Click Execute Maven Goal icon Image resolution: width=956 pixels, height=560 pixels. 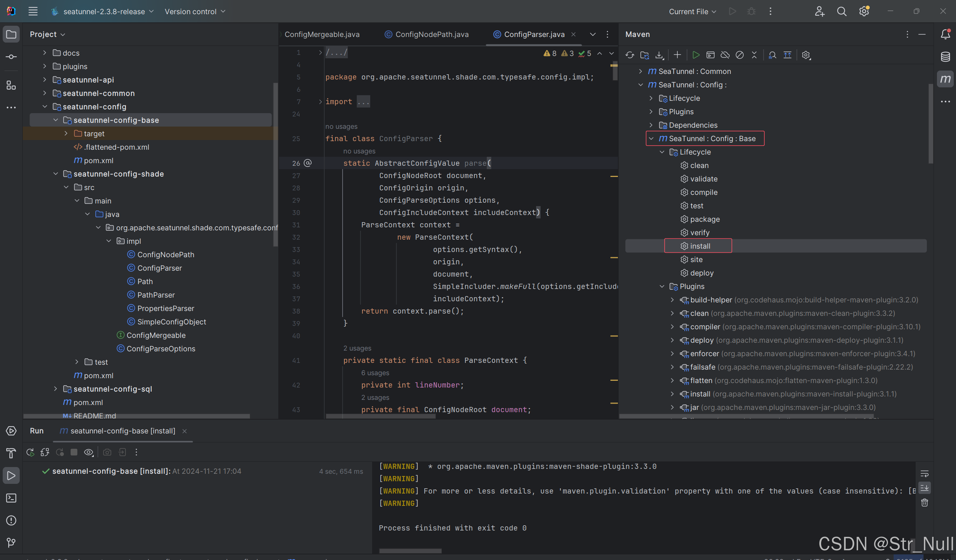click(710, 55)
